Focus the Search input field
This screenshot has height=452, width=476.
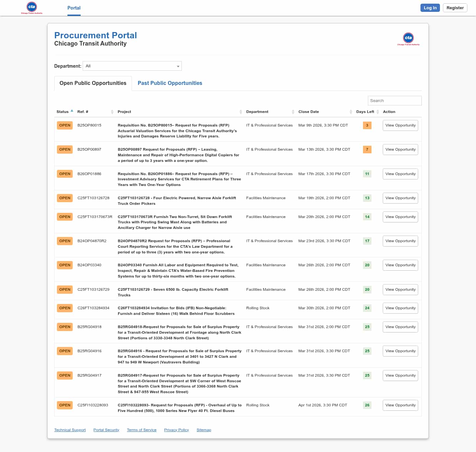tap(395, 101)
